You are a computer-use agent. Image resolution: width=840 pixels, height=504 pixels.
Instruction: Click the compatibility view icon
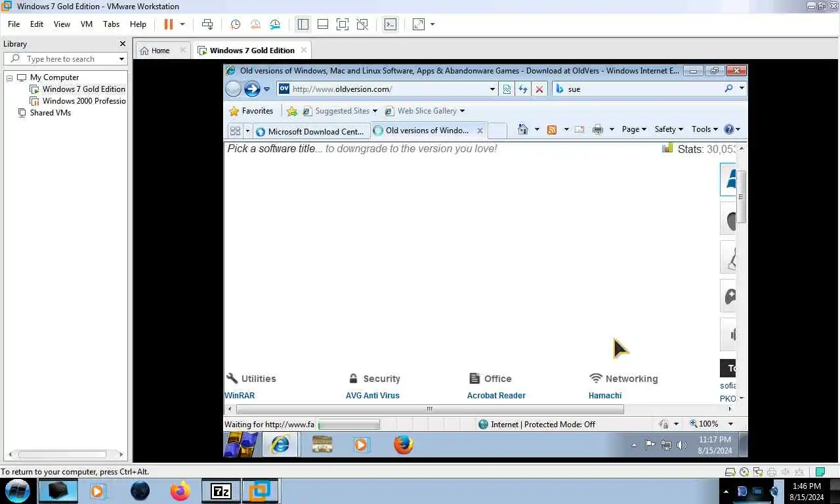click(507, 89)
